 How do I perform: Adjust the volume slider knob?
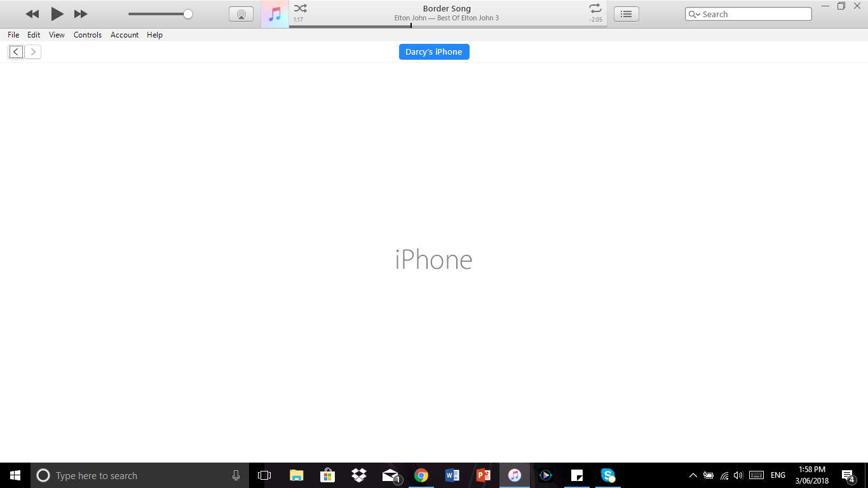[188, 14]
